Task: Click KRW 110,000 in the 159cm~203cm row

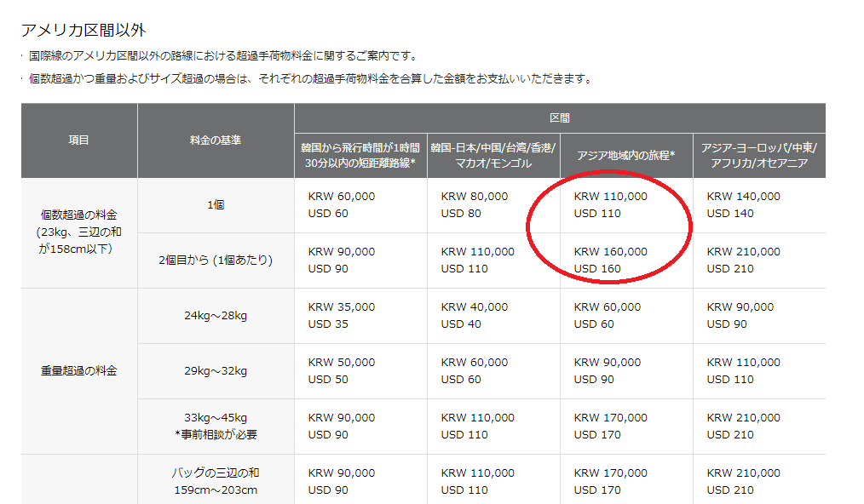Action: (477, 473)
